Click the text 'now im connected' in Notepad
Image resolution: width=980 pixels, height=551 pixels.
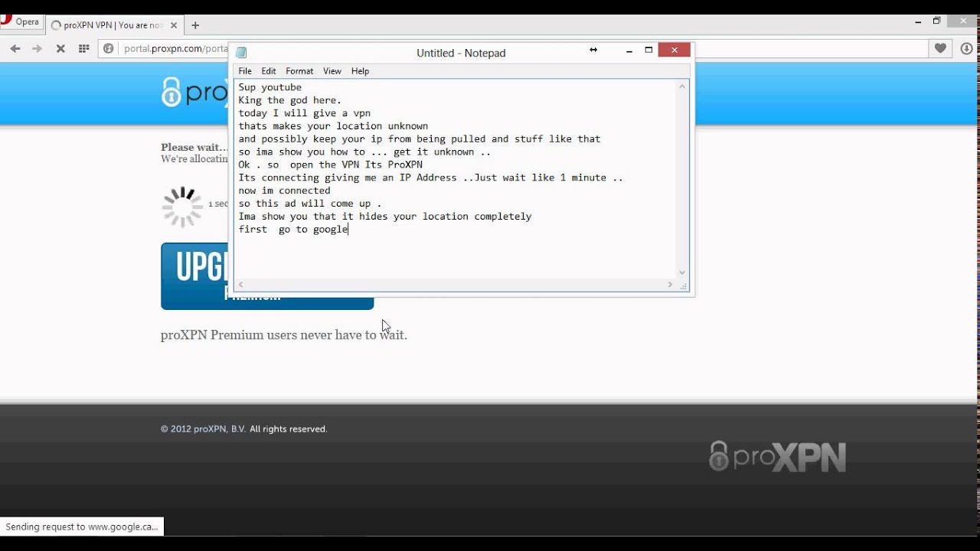coord(285,191)
